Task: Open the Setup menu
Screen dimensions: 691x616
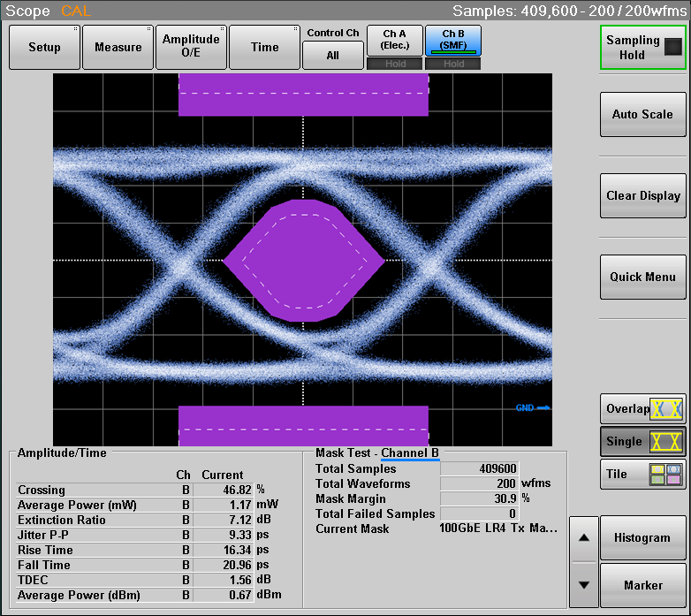Action: 44,48
